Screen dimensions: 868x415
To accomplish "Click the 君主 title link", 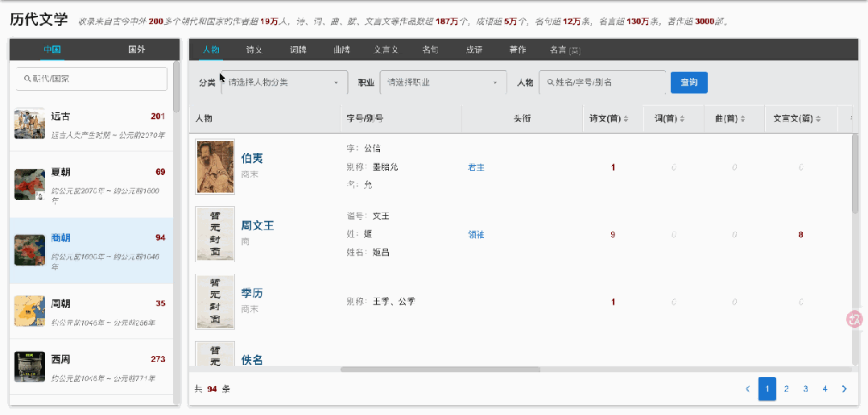I will pos(476,168).
